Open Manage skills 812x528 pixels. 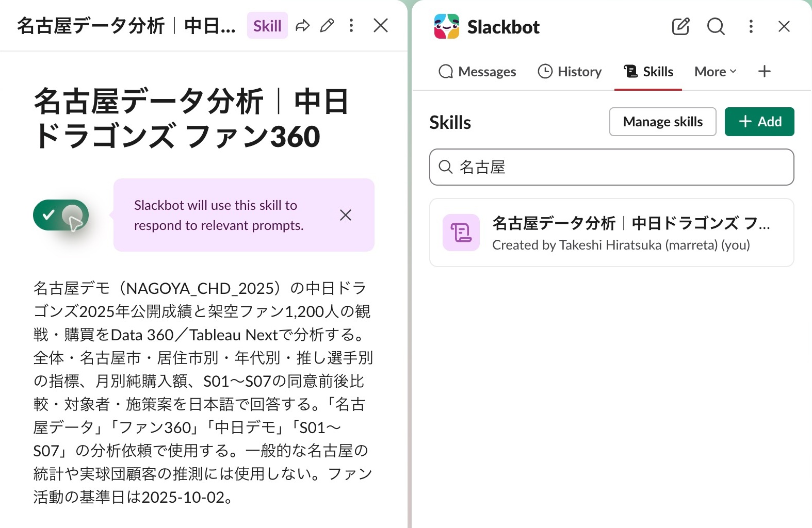663,122
